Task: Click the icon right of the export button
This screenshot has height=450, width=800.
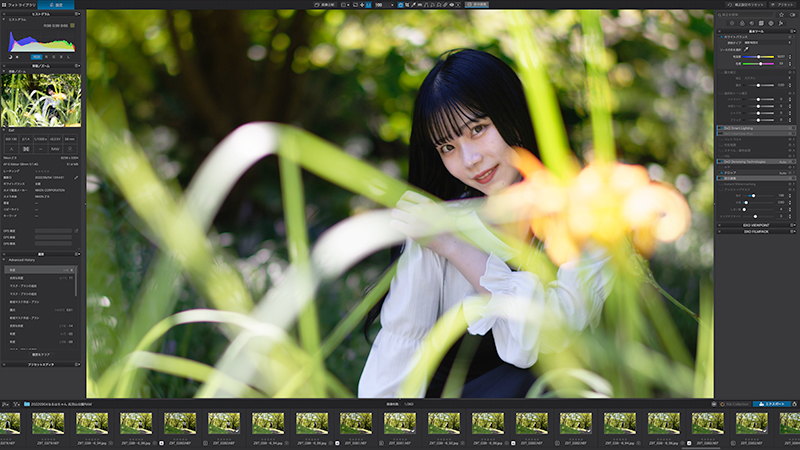Action: click(x=794, y=404)
